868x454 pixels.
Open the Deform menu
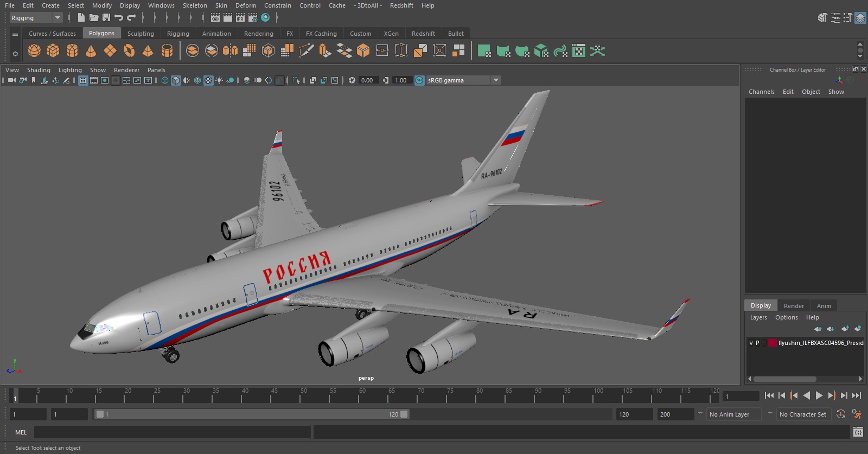246,5
